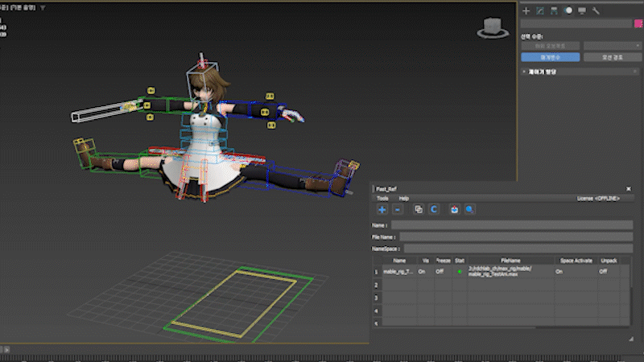Click the magnifier search icon in Fast_Ref
The width and height of the screenshot is (644, 362).
(469, 209)
